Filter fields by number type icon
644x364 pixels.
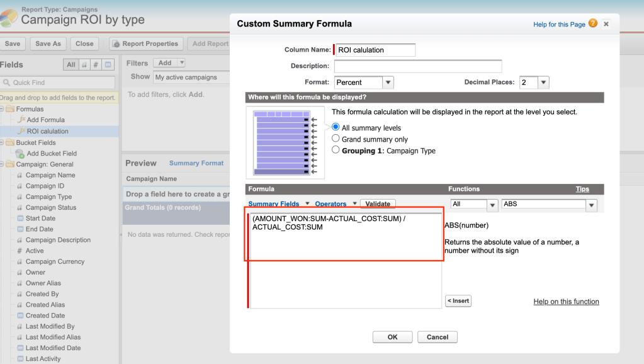pos(96,64)
